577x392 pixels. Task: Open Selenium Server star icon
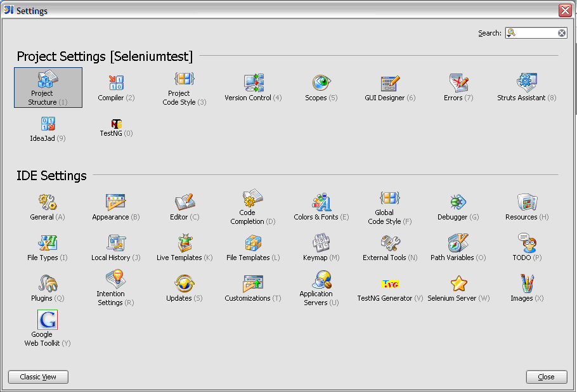coord(458,284)
